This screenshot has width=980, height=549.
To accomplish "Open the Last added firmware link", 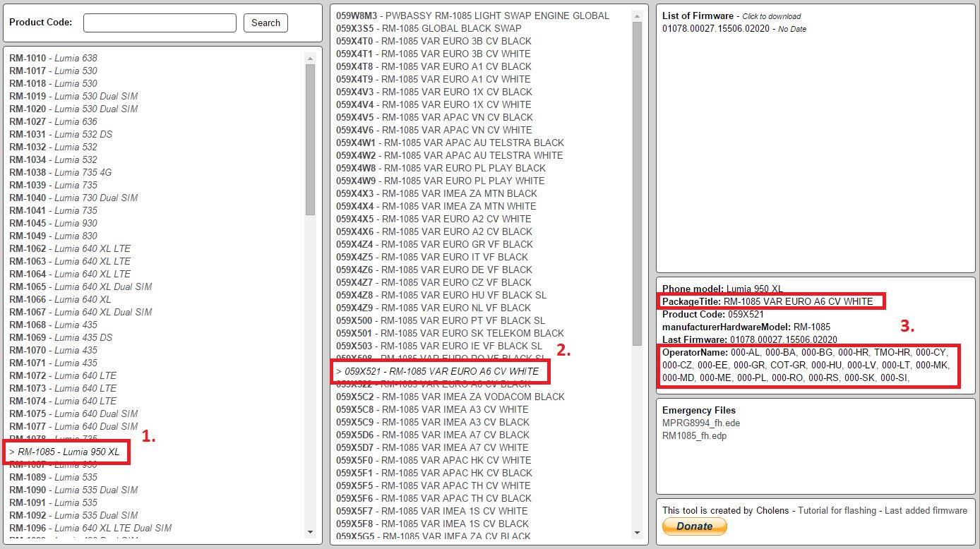I will point(926,510).
